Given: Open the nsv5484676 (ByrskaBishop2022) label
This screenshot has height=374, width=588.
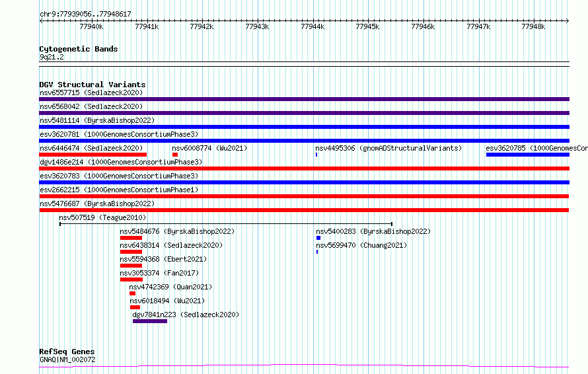Looking at the screenshot, I should pos(177,231).
